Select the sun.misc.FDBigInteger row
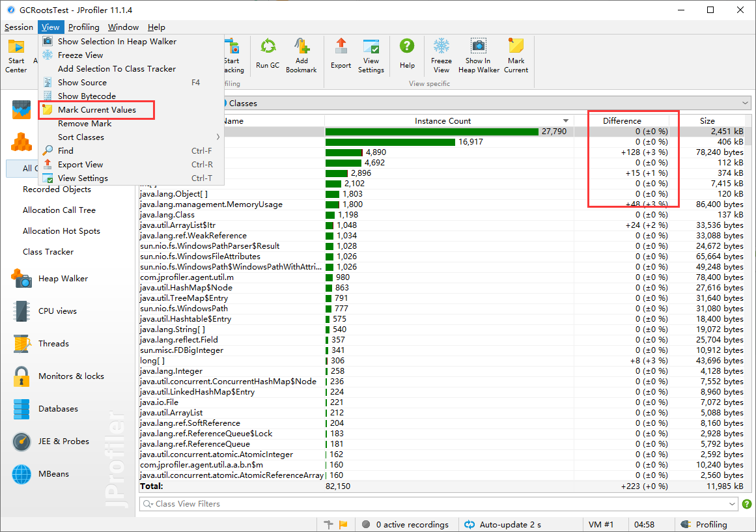Image resolution: width=756 pixels, height=532 pixels. click(x=441, y=350)
